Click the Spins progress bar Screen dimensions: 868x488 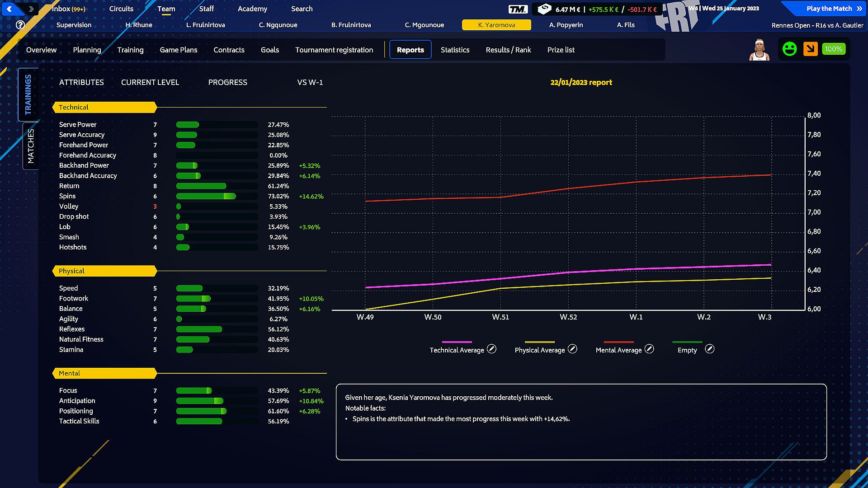pyautogui.click(x=217, y=196)
